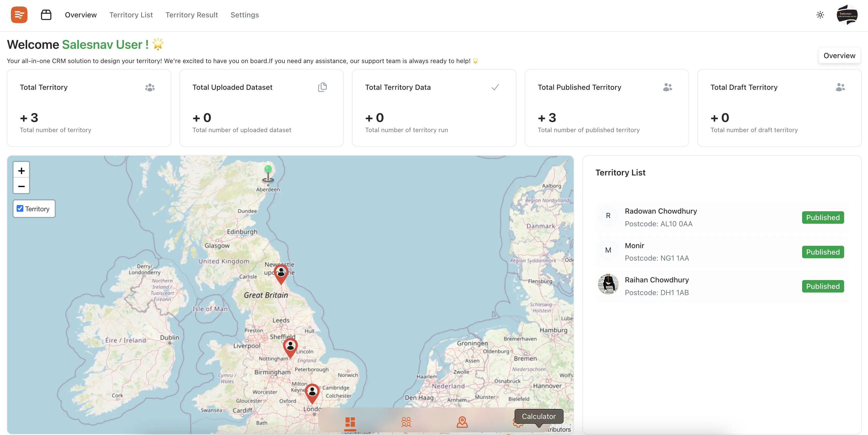Open the Territory List tab
The height and width of the screenshot is (435, 868).
[x=131, y=15]
